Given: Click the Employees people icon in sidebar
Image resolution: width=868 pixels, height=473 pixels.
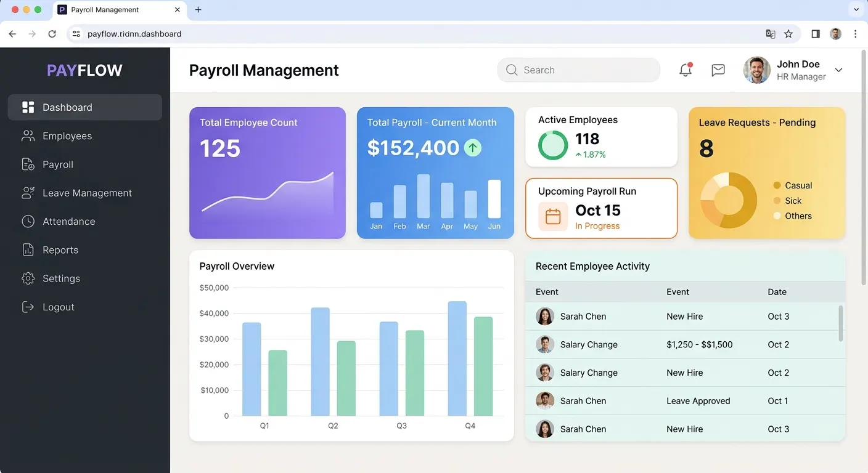Looking at the screenshot, I should click(28, 136).
